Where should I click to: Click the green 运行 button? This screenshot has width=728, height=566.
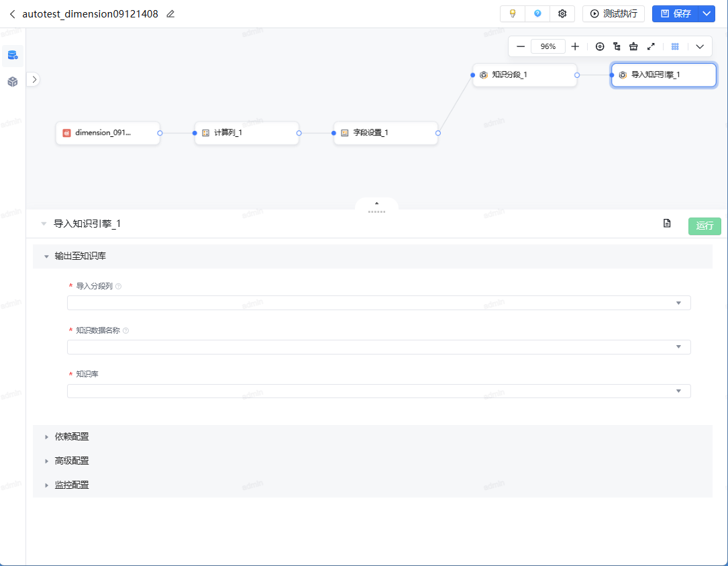705,226
